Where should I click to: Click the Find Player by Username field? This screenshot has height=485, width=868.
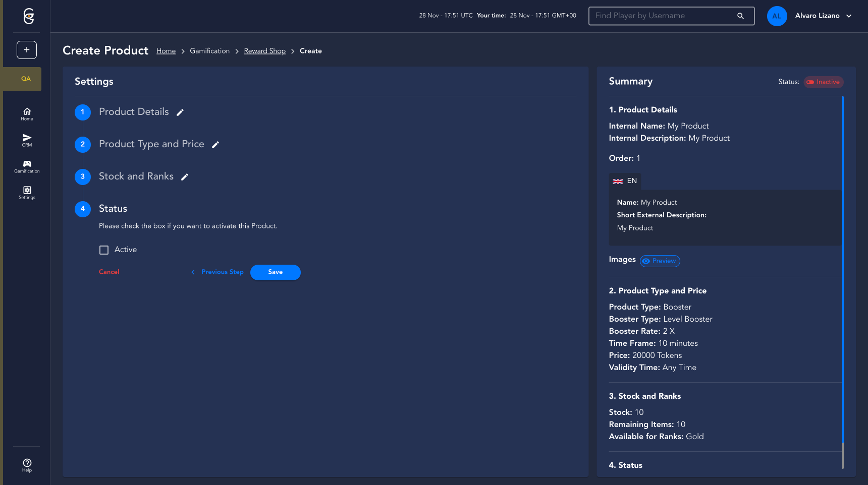click(x=664, y=16)
